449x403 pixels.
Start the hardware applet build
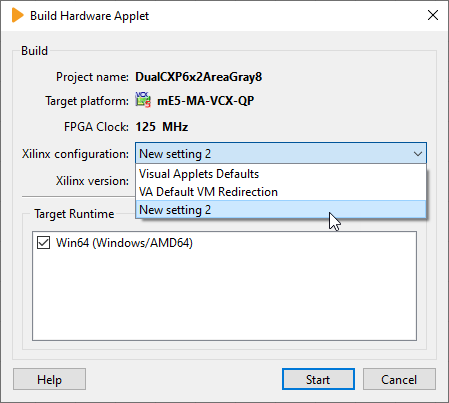pyautogui.click(x=318, y=379)
